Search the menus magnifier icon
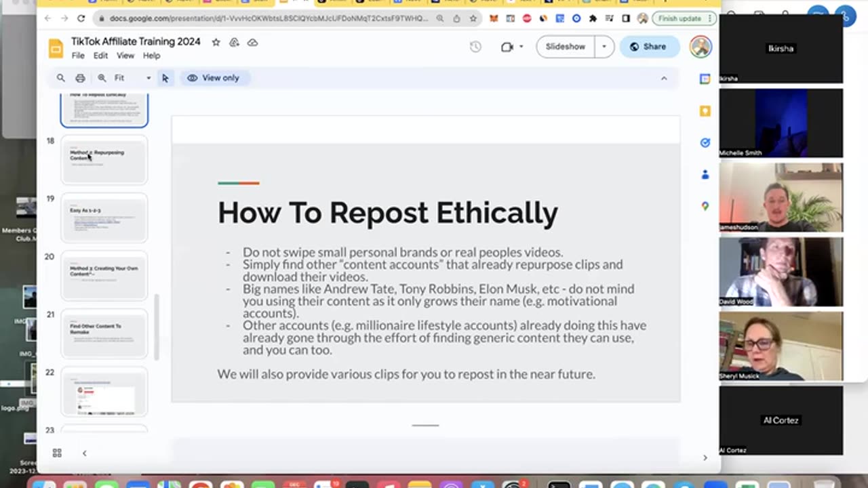Viewport: 868px width, 488px height. pos(61,78)
